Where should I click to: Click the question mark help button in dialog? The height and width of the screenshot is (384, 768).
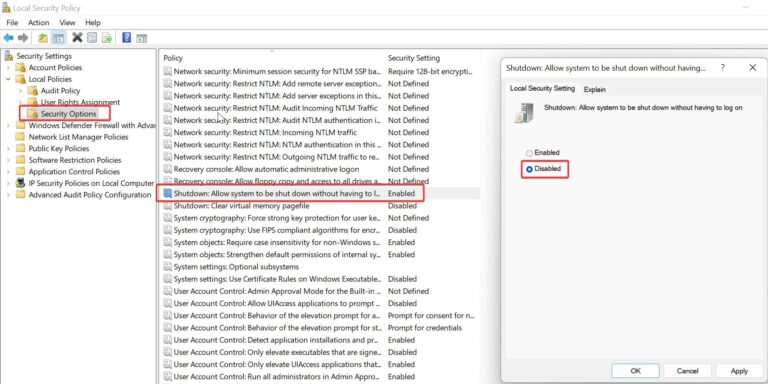click(x=722, y=68)
